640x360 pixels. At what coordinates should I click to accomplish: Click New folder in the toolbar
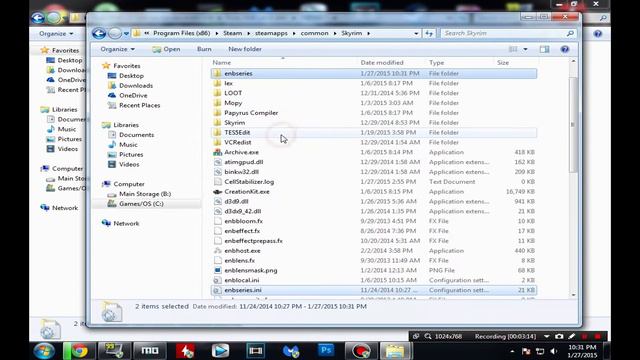point(245,49)
